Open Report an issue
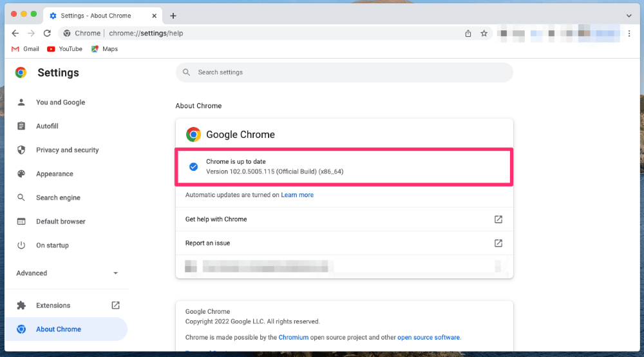This screenshot has width=644, height=357. [344, 243]
